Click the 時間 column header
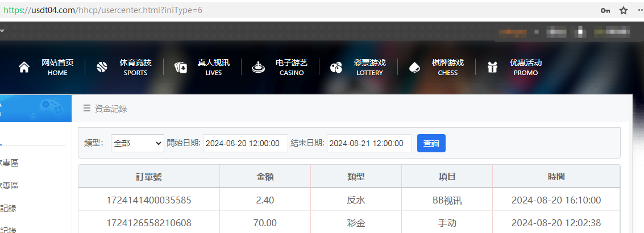This screenshot has height=233, width=644. pos(556,177)
